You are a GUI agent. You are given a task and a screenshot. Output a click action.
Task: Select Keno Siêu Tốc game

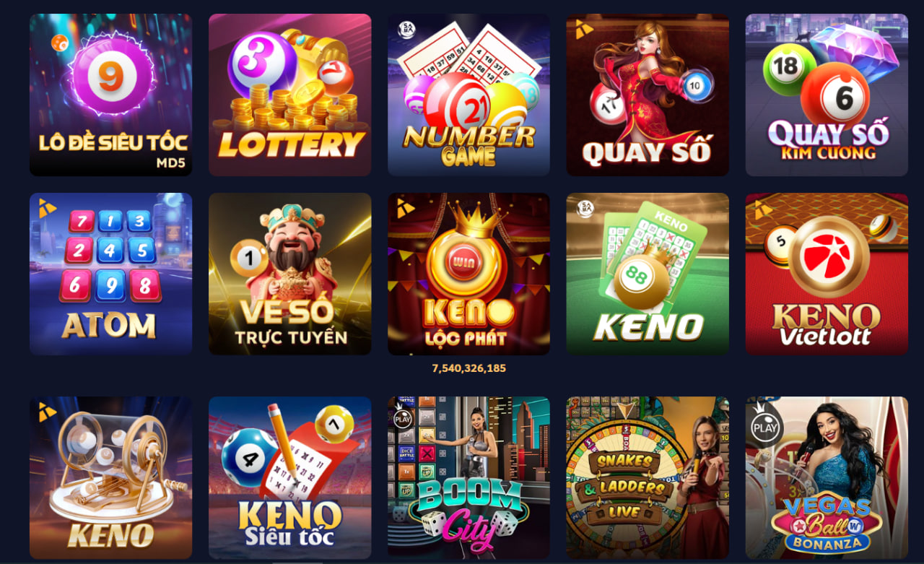pos(289,477)
